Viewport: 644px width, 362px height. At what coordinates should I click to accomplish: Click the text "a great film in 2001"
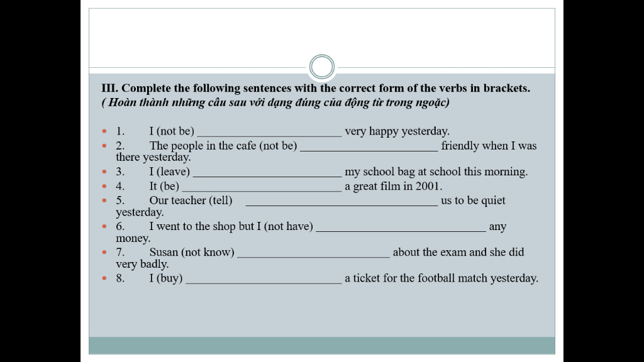pos(393,187)
